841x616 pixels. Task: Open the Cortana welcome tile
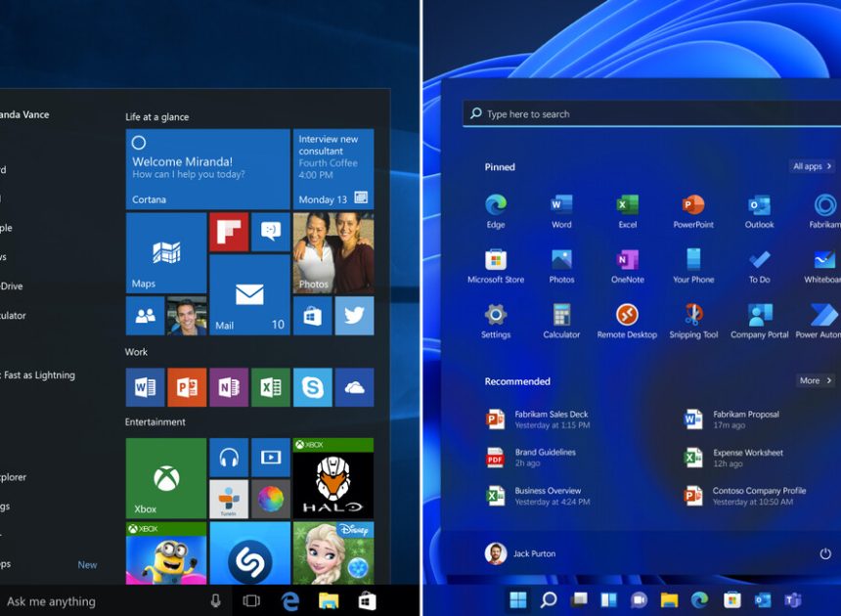(207, 169)
